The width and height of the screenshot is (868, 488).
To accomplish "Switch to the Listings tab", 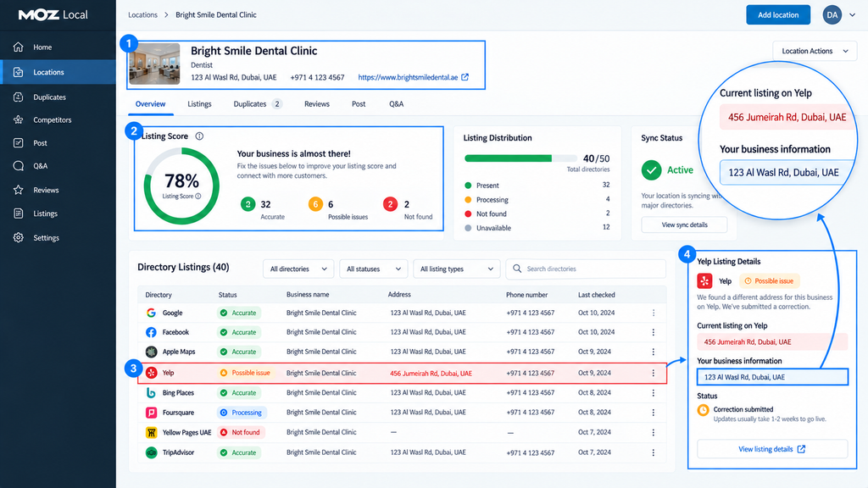I will pyautogui.click(x=199, y=104).
